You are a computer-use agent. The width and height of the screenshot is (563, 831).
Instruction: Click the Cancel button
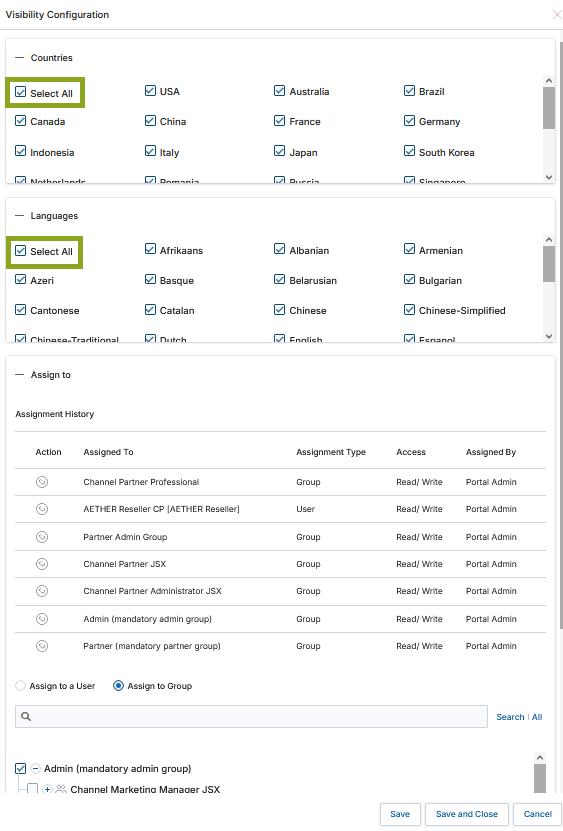pyautogui.click(x=538, y=814)
